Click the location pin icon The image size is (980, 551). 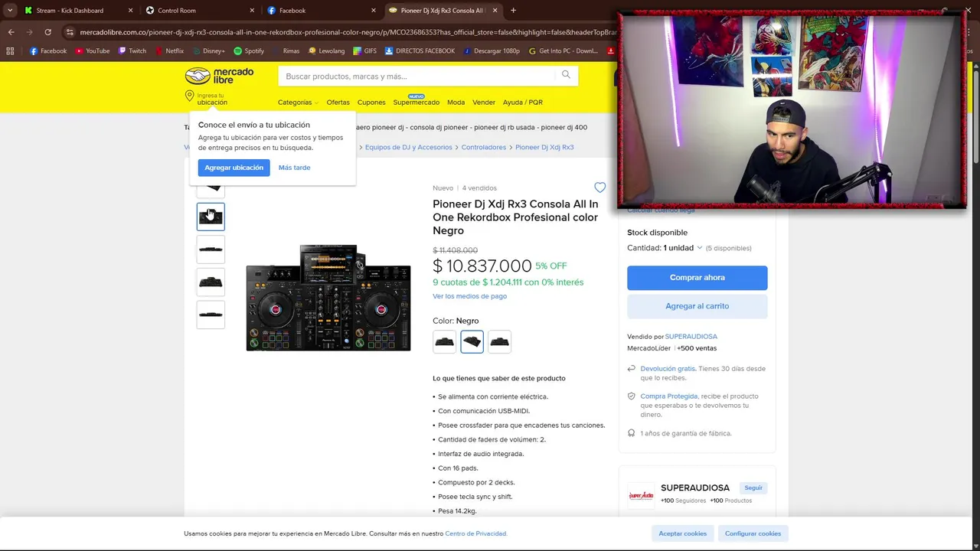coord(189,96)
